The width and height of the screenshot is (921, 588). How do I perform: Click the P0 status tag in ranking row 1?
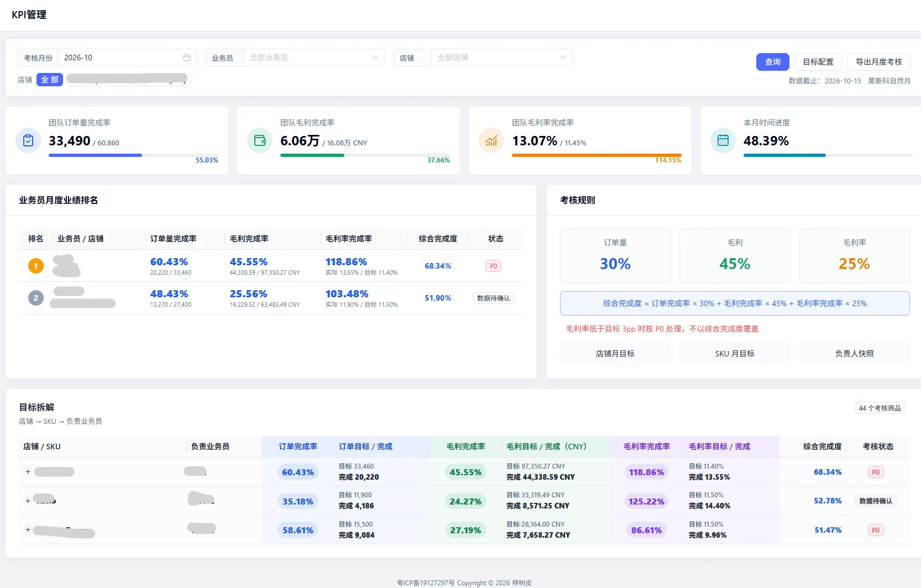click(x=493, y=266)
